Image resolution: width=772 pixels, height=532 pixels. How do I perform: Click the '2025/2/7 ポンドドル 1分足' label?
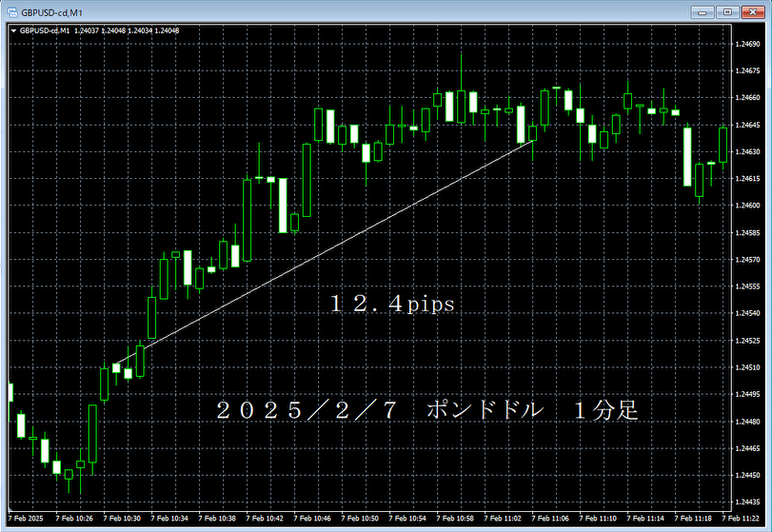click(427, 410)
